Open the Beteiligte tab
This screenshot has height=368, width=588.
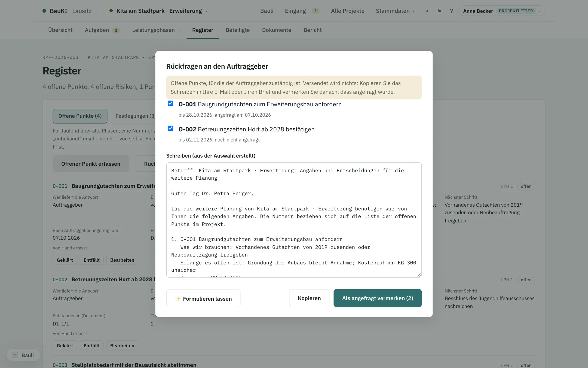click(238, 30)
